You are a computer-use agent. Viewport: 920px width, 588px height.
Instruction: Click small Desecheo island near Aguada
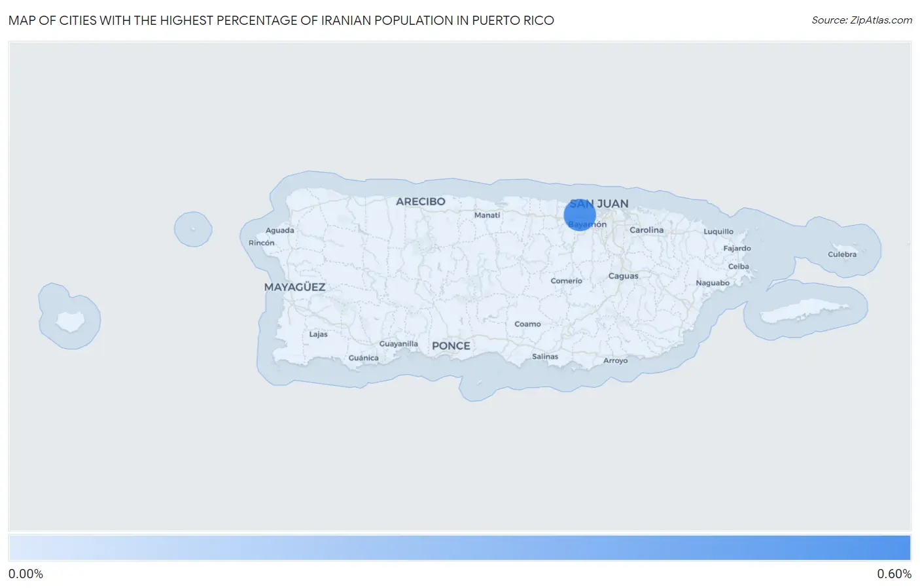pos(192,229)
